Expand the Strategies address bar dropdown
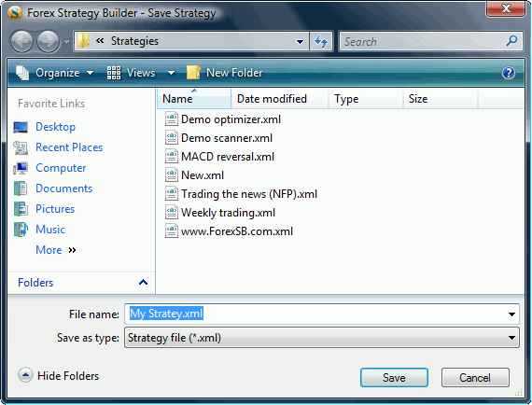Screen dimensions: 532x405 click(x=300, y=41)
